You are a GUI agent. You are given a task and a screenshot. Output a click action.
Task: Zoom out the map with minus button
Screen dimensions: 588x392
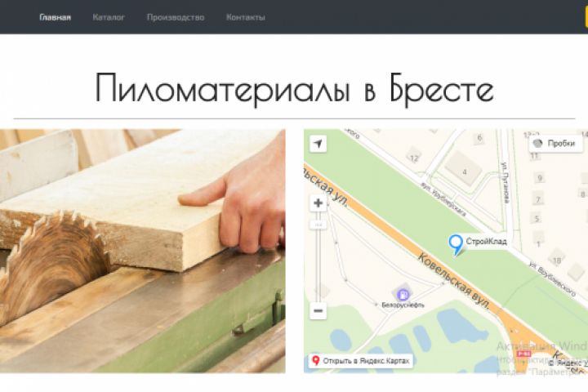[x=318, y=310]
